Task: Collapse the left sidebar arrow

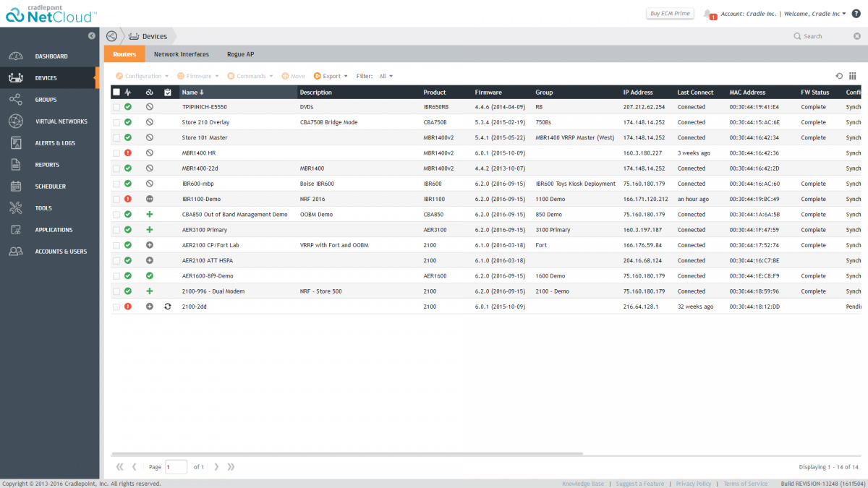Action: click(x=92, y=35)
